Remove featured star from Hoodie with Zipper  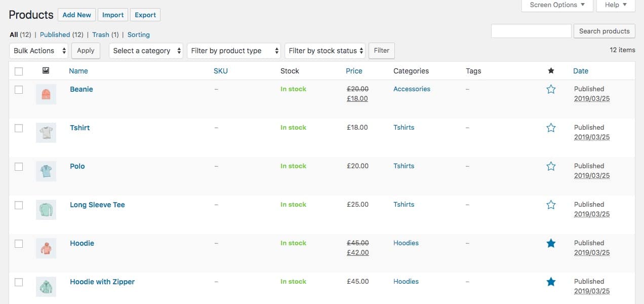pos(551,282)
